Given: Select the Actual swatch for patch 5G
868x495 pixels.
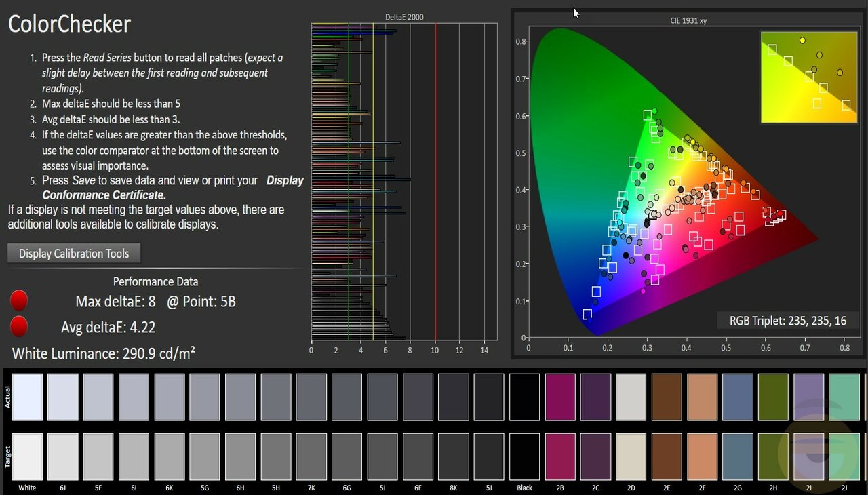Looking at the screenshot, I should click(x=205, y=397).
